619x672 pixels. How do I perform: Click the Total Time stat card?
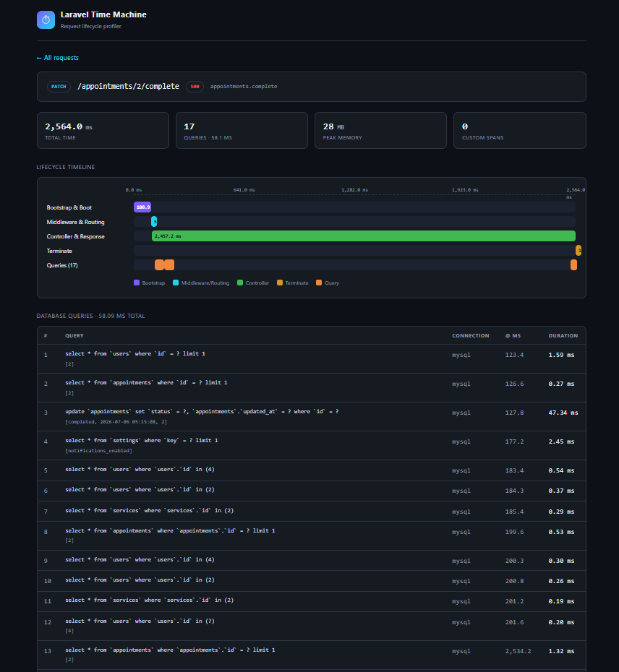point(103,131)
